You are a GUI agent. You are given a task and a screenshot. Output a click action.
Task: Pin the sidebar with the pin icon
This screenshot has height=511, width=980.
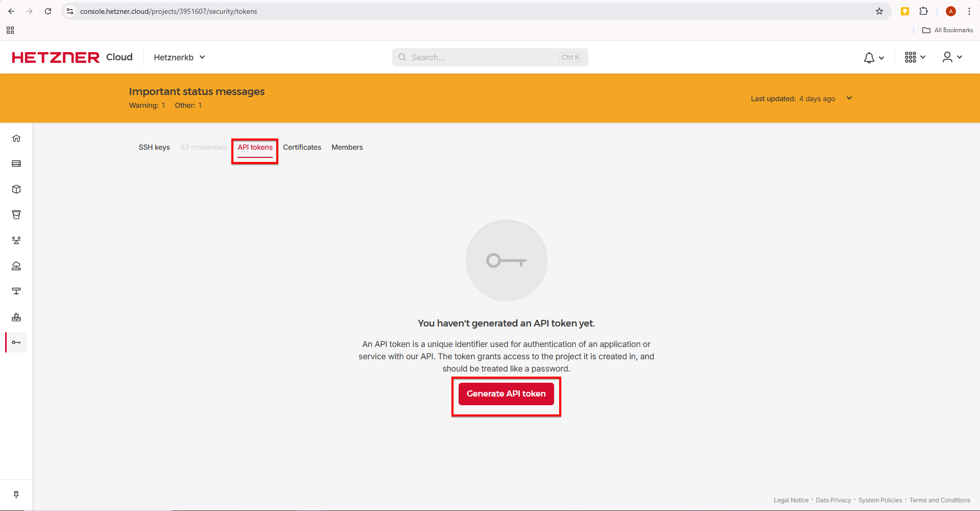click(x=16, y=495)
